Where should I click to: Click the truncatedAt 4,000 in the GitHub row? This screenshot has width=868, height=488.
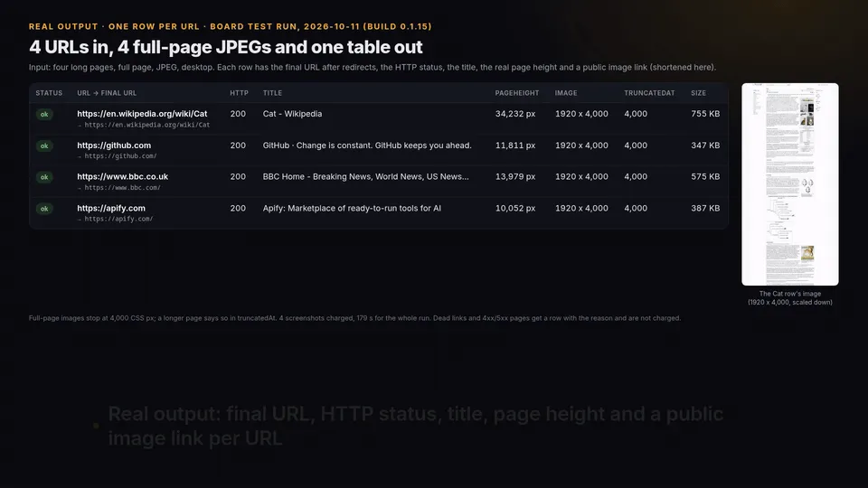coord(636,145)
